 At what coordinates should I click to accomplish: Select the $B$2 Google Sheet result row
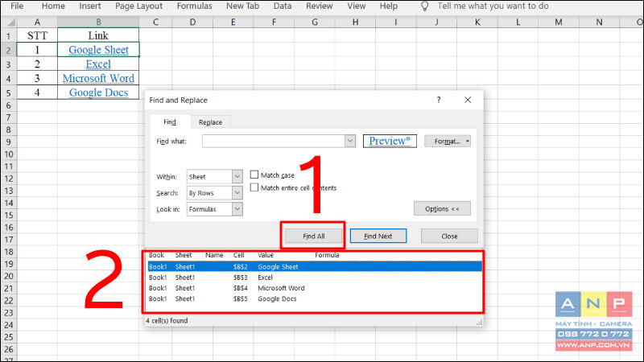[315, 267]
